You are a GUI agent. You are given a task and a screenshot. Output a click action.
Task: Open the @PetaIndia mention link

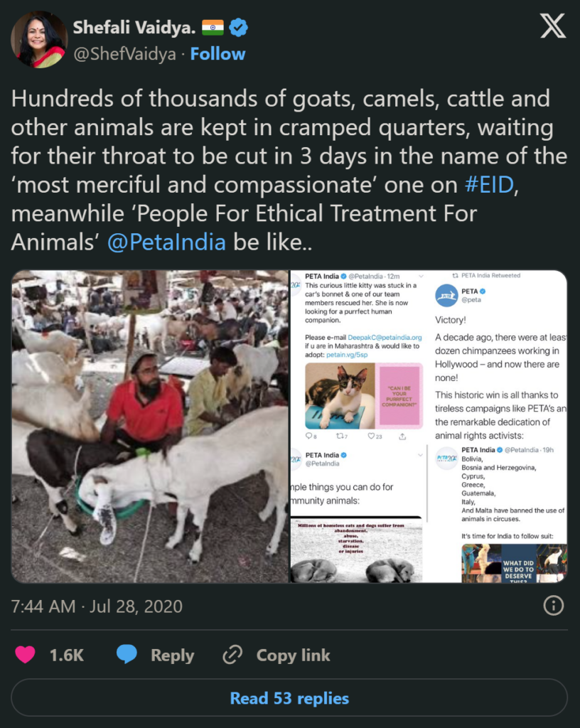[166, 242]
